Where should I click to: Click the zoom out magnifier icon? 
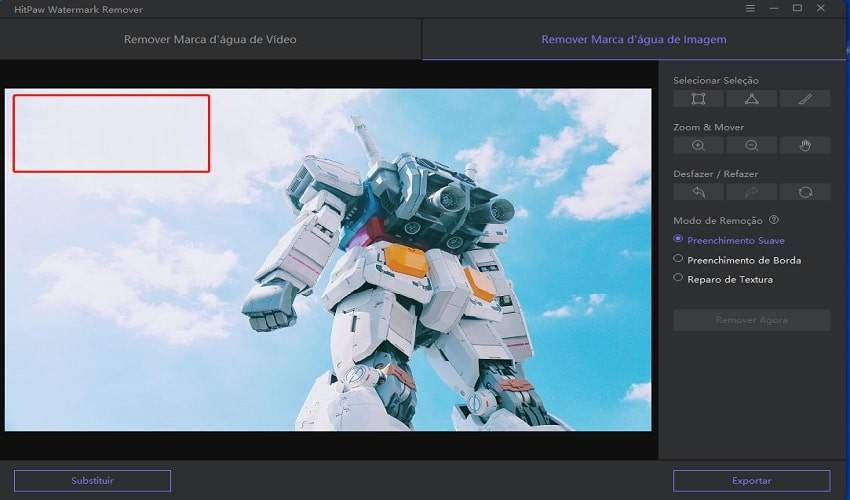[x=751, y=145]
